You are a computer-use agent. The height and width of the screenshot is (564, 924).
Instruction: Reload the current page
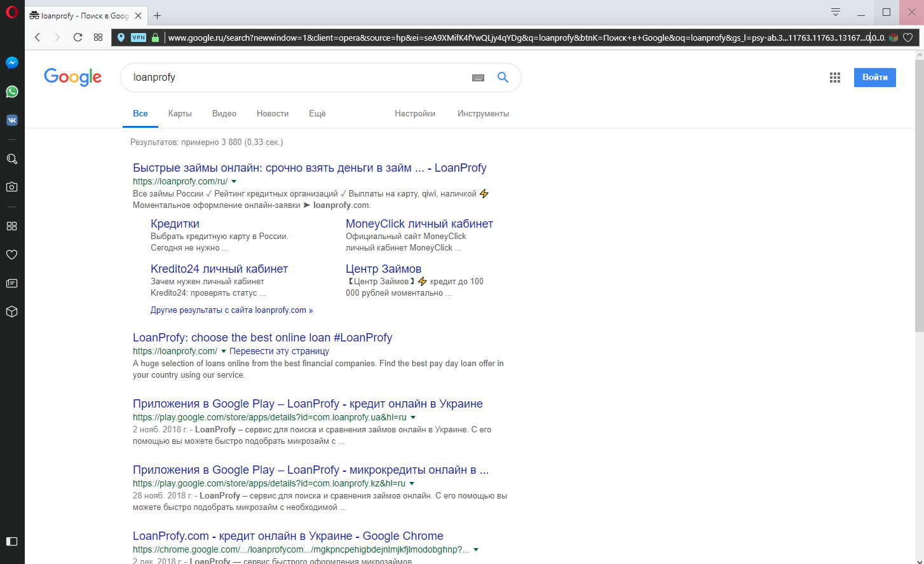coord(78,38)
